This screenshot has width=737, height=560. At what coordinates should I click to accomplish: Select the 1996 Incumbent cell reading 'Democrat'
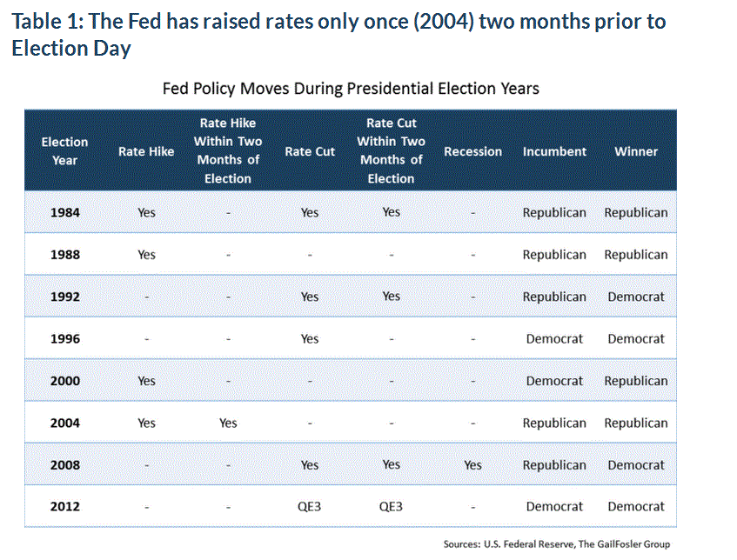[x=554, y=339]
